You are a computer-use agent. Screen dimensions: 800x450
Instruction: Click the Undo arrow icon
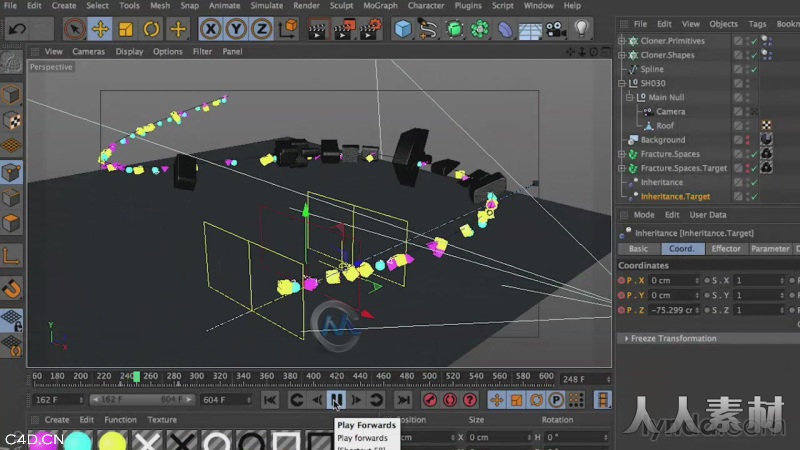tap(17, 29)
